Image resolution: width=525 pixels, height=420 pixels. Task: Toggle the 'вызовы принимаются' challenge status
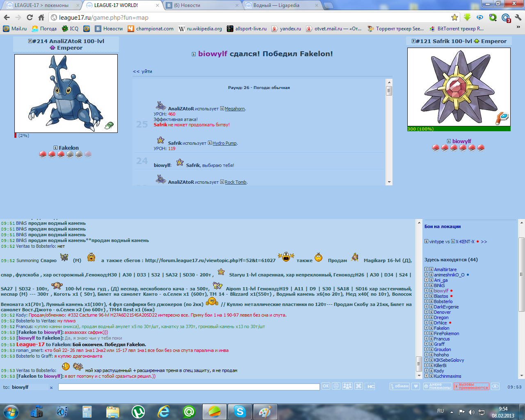(471, 386)
